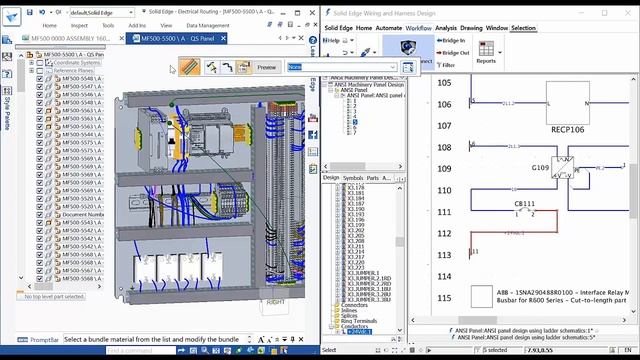640x360 pixels.
Task: Uncheck the MF500-5547 part checkbox
Action: [40, 87]
